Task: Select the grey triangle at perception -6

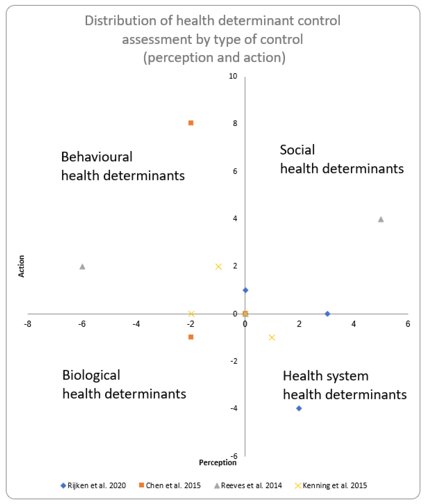Action: 82,267
